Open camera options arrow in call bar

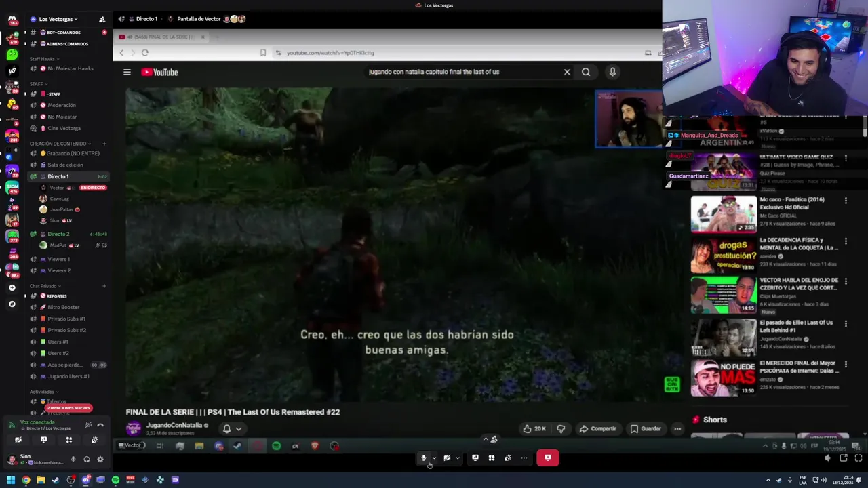tap(458, 458)
